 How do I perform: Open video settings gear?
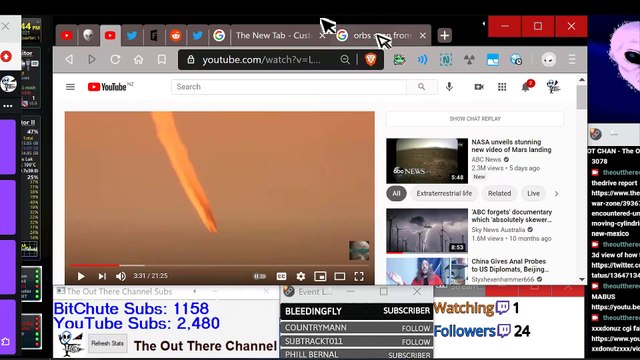pos(301,276)
